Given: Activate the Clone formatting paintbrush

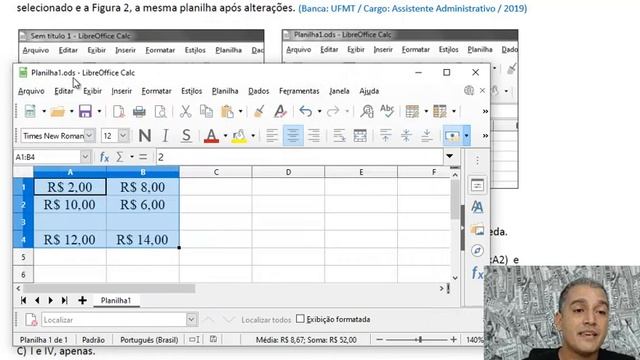Looking at the screenshot, I should tap(259, 111).
